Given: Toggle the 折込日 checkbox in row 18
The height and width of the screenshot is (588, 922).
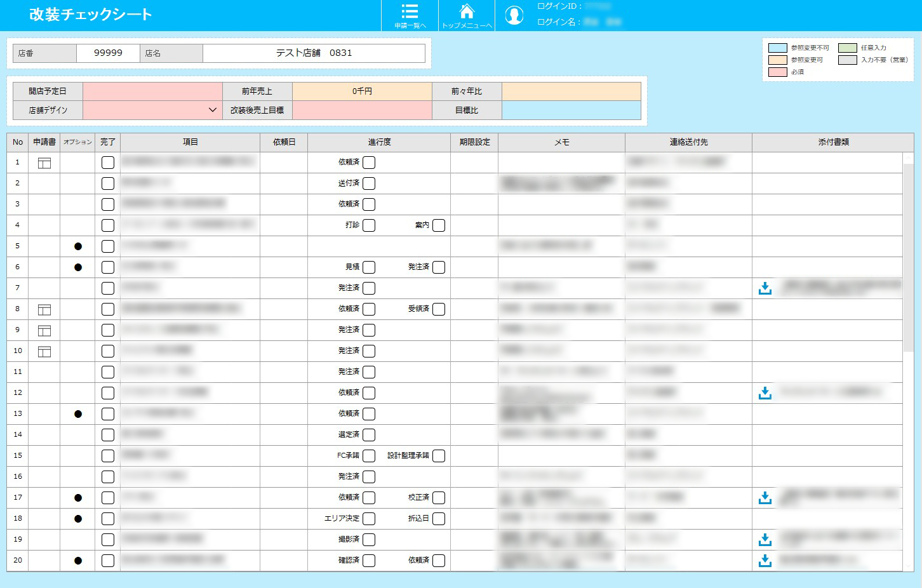Looking at the screenshot, I should pos(439,519).
